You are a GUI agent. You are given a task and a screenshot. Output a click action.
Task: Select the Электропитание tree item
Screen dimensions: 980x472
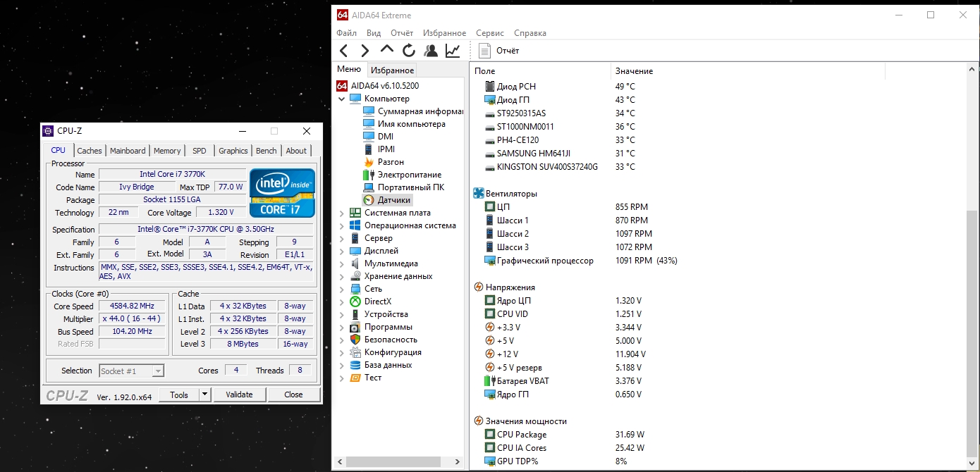(x=410, y=175)
